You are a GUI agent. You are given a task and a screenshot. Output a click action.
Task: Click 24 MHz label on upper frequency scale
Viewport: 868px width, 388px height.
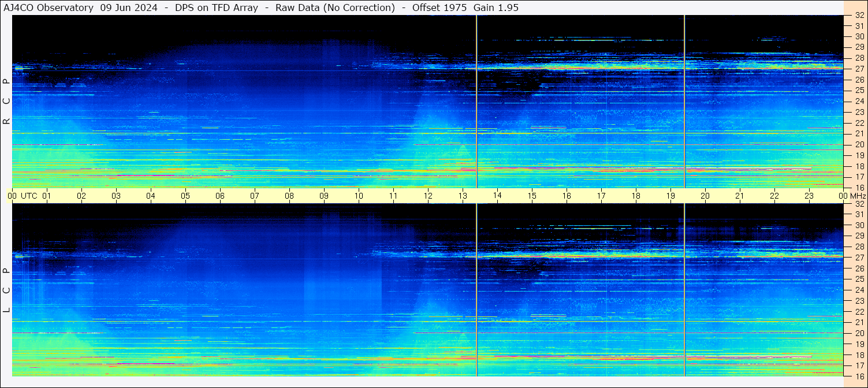point(859,101)
